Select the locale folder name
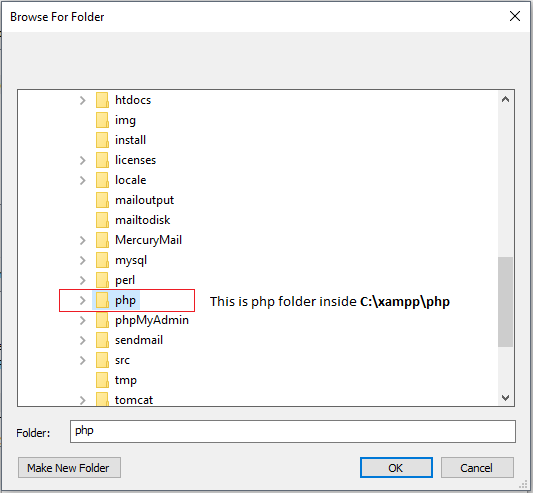The height and width of the screenshot is (493, 533). tap(131, 180)
